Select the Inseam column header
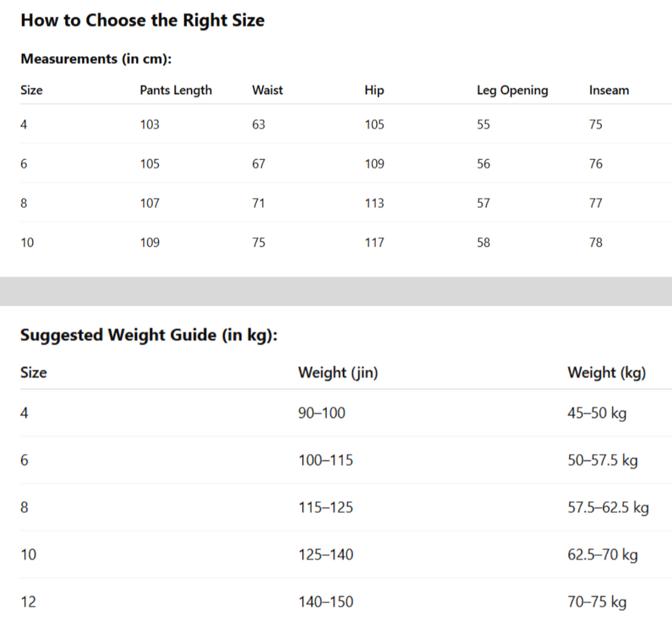 tap(609, 90)
